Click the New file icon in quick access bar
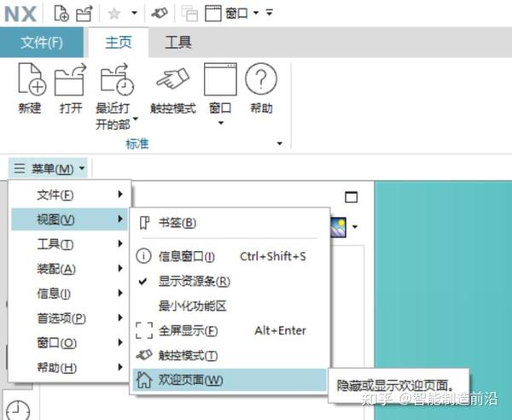This screenshot has width=512, height=420. coord(61,14)
